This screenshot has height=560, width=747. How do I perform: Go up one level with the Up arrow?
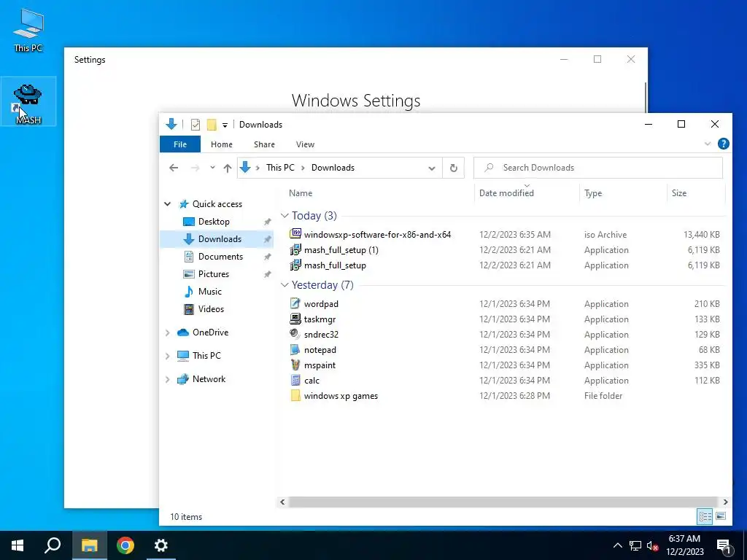pyautogui.click(x=228, y=168)
